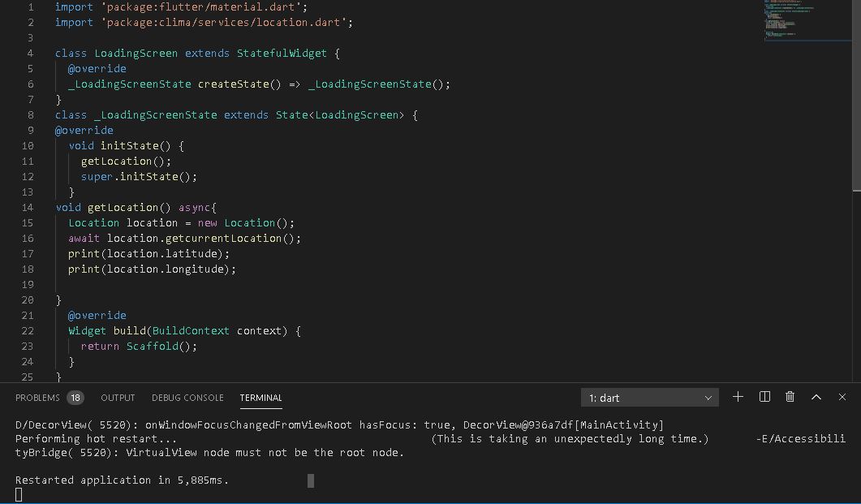Split the terminal using the split pane icon

coord(764,397)
